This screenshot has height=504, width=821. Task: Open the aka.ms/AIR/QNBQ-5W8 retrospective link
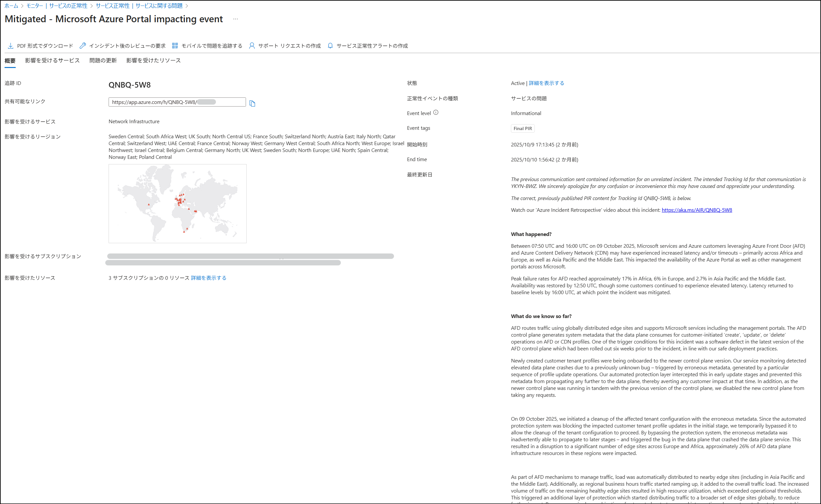697,210
